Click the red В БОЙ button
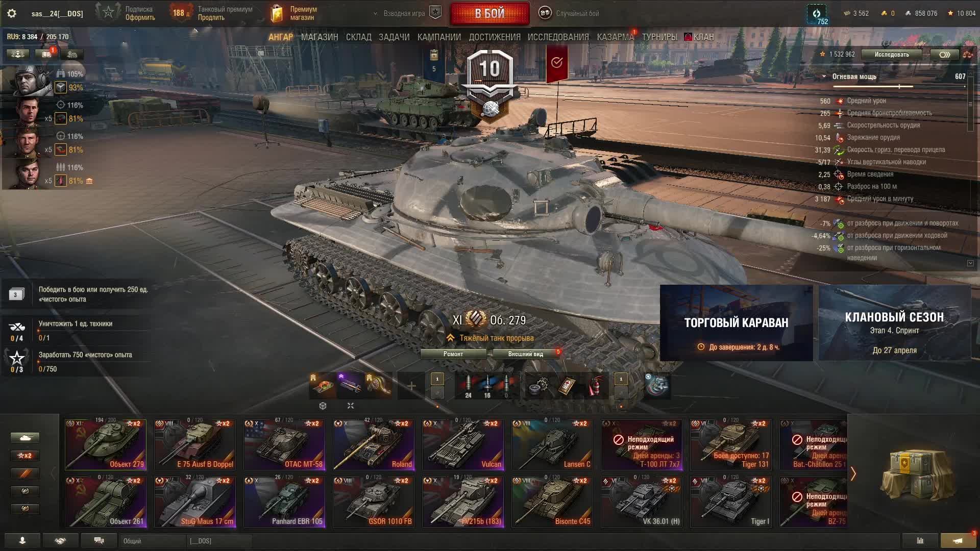980x551 pixels. [x=489, y=14]
